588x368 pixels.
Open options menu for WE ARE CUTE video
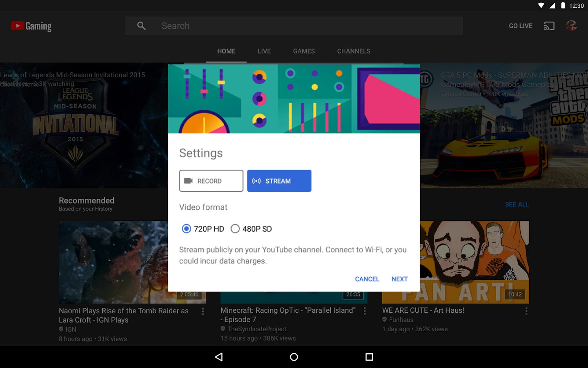point(526,311)
